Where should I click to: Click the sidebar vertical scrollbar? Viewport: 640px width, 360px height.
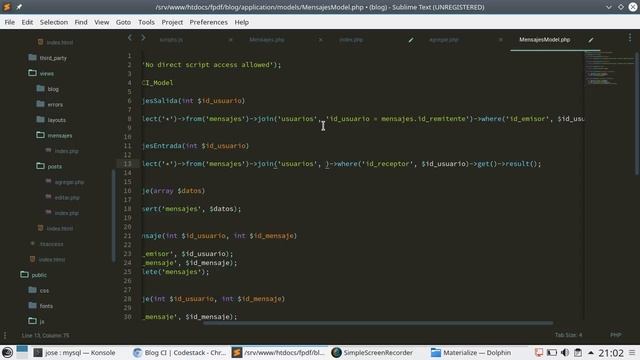[x=113, y=215]
